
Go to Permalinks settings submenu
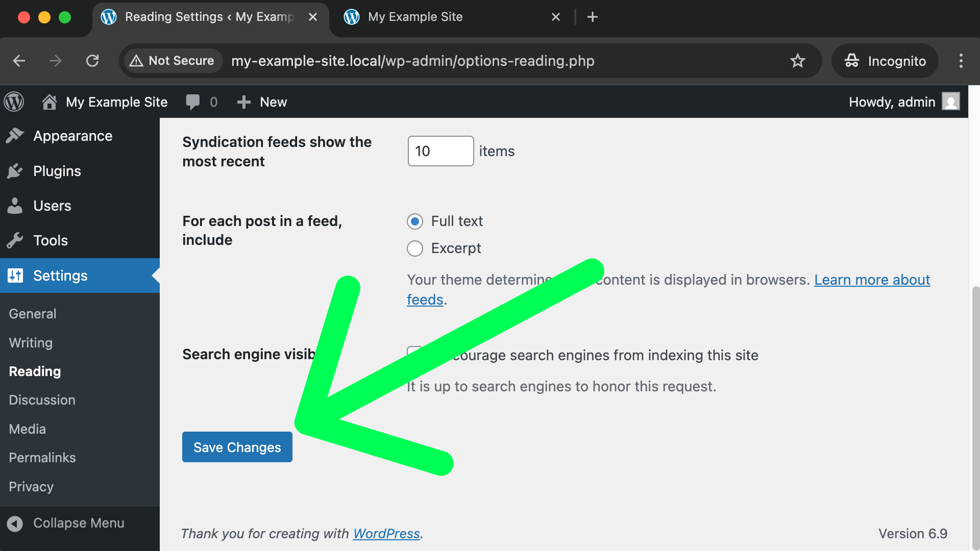42,458
